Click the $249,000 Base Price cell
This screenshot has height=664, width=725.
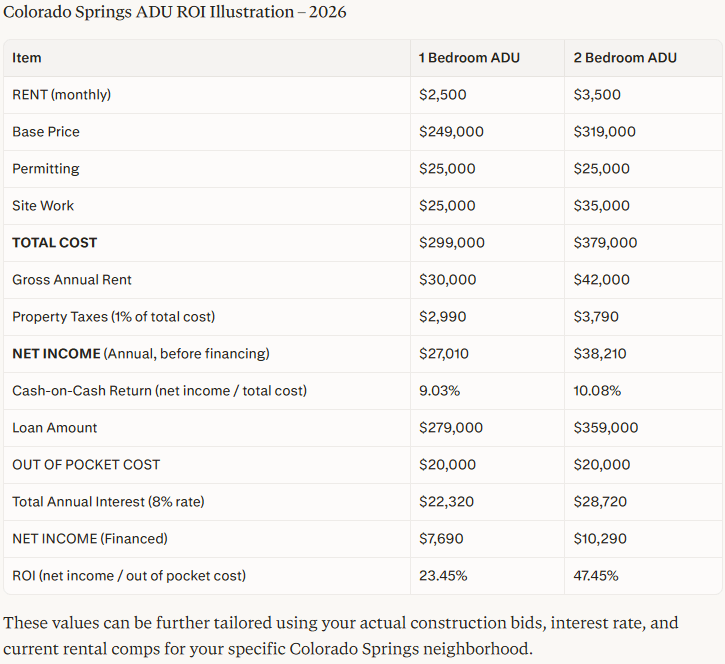click(x=451, y=132)
